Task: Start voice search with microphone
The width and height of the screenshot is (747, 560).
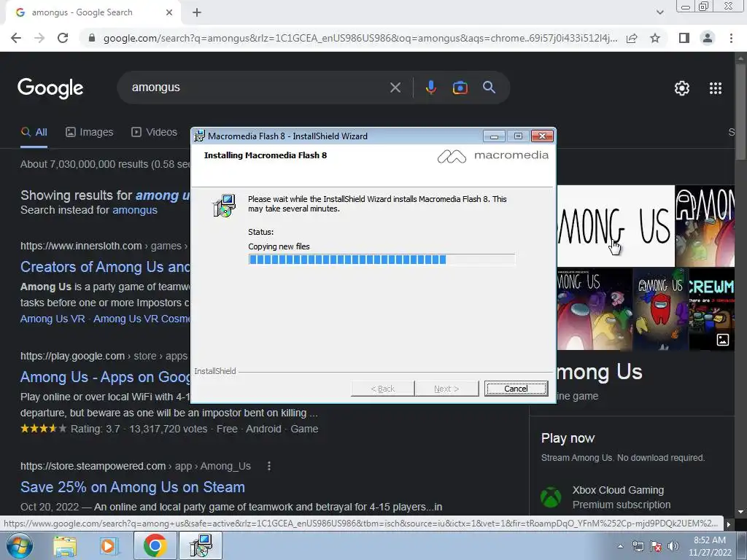Action: [430, 87]
